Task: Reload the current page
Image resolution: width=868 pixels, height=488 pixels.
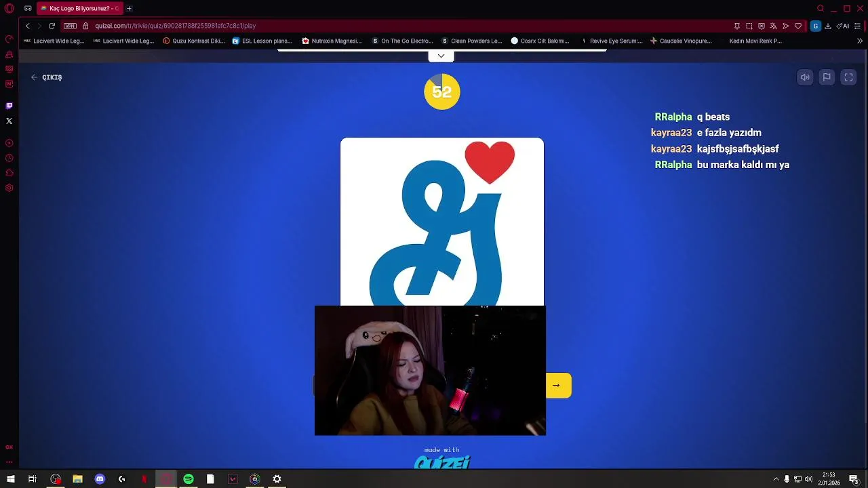Action: coord(52,26)
